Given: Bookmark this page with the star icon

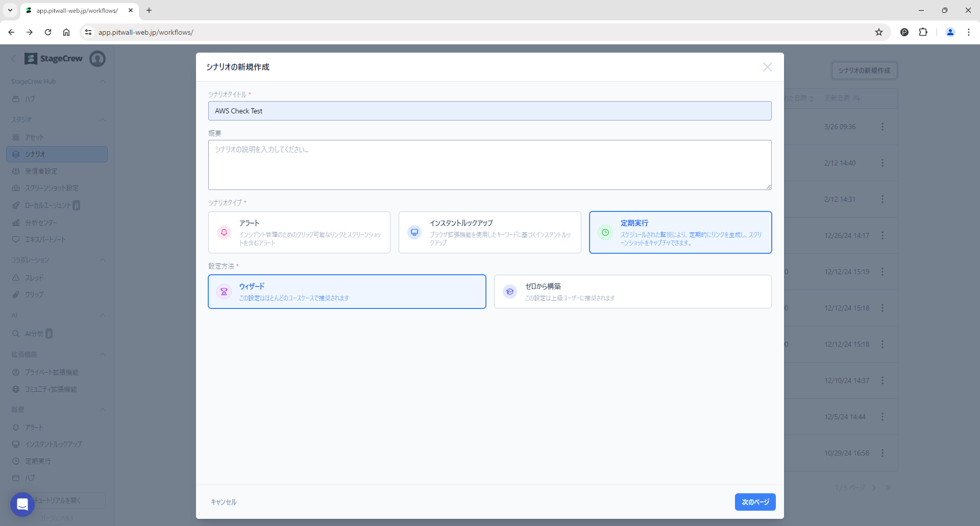Looking at the screenshot, I should [879, 32].
